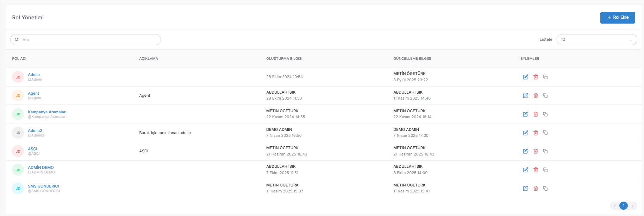Open the ADMİN DEMO role link
The width and height of the screenshot is (644, 216).
coord(41,167)
